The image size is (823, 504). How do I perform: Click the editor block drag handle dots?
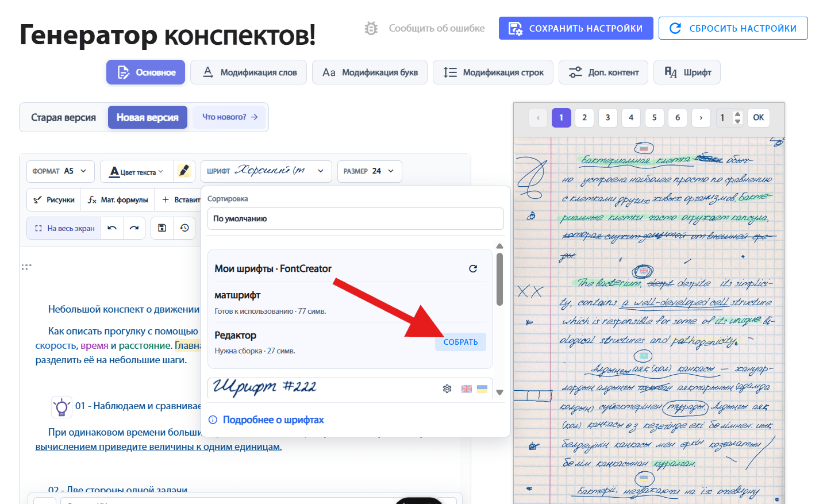tap(26, 267)
